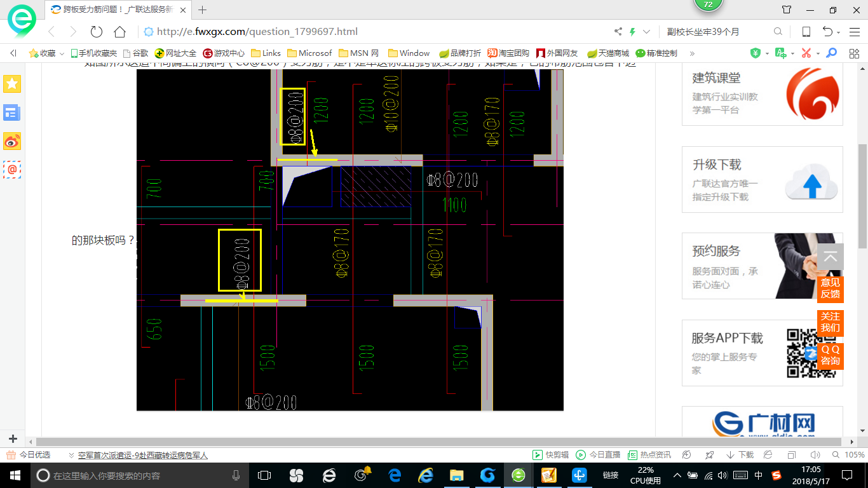Go back to the previous page
The width and height of the screenshot is (868, 488).
coord(52,32)
